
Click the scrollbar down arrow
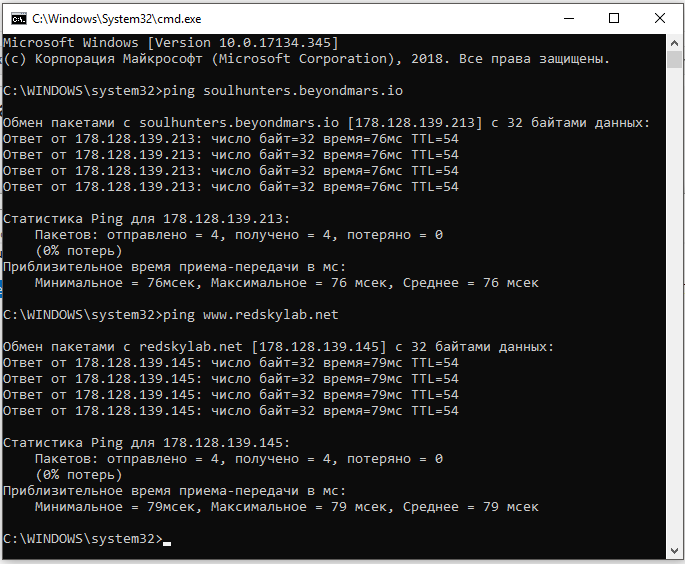coord(674,550)
